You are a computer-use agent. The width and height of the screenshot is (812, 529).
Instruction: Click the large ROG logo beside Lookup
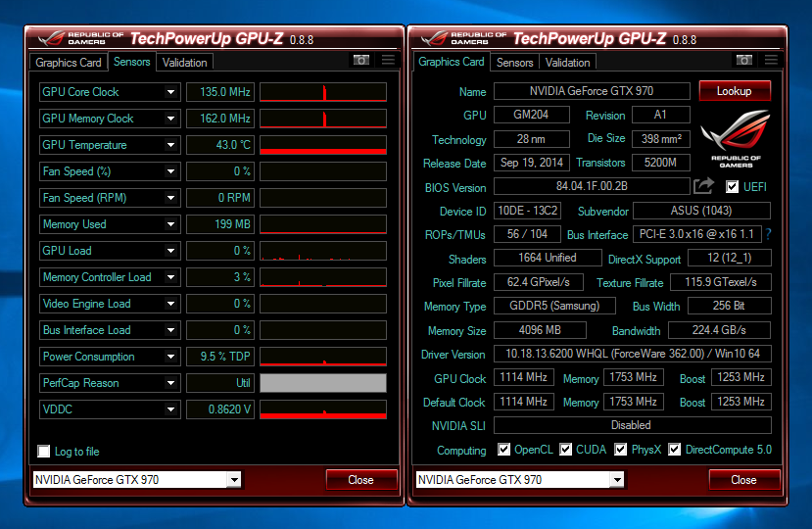pos(736,139)
